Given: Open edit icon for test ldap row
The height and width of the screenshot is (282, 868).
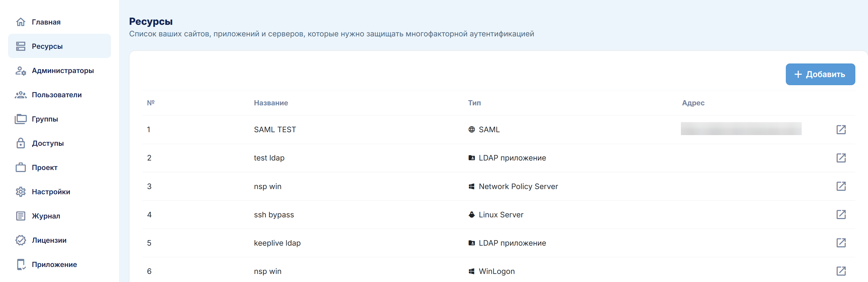Looking at the screenshot, I should pos(841,158).
